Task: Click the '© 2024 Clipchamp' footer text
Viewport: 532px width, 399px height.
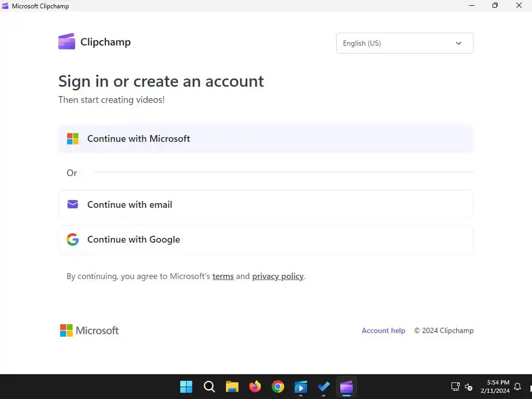Action: coord(444,330)
